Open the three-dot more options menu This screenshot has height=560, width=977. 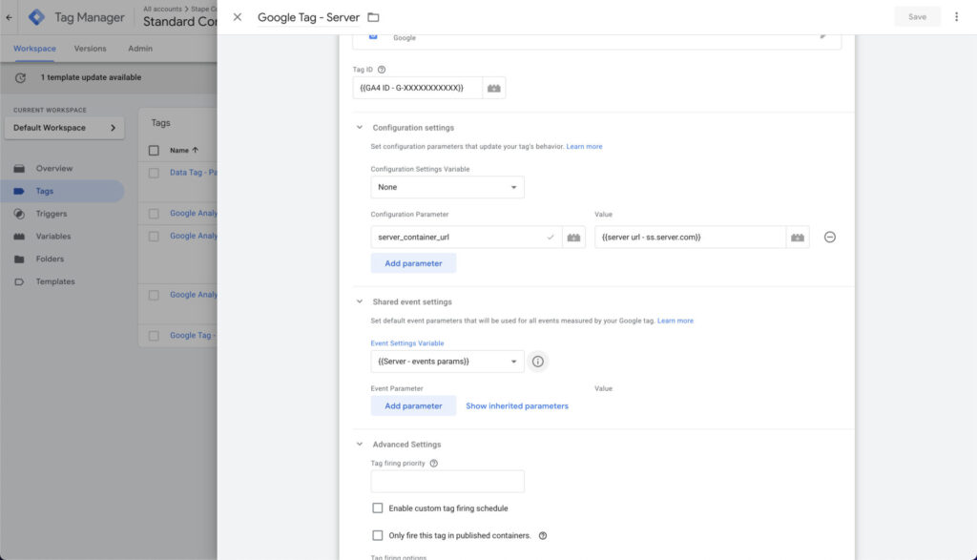(956, 17)
